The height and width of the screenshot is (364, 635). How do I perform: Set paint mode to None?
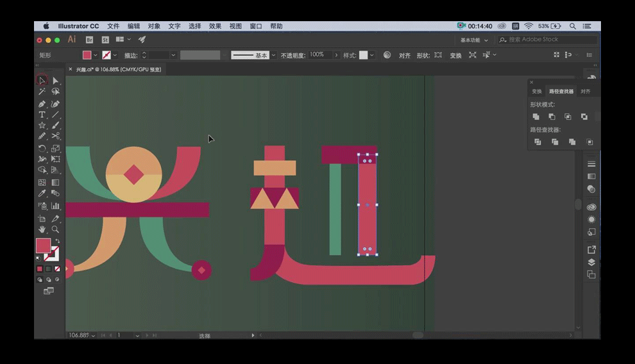click(x=58, y=269)
